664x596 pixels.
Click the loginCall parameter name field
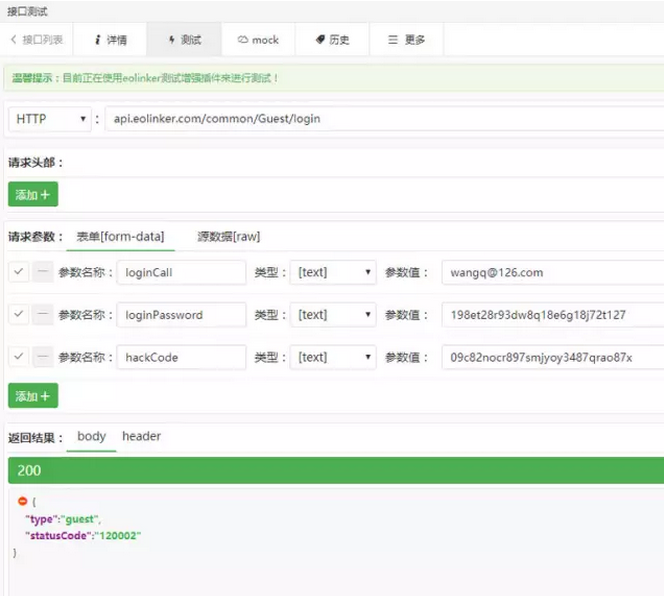click(181, 272)
